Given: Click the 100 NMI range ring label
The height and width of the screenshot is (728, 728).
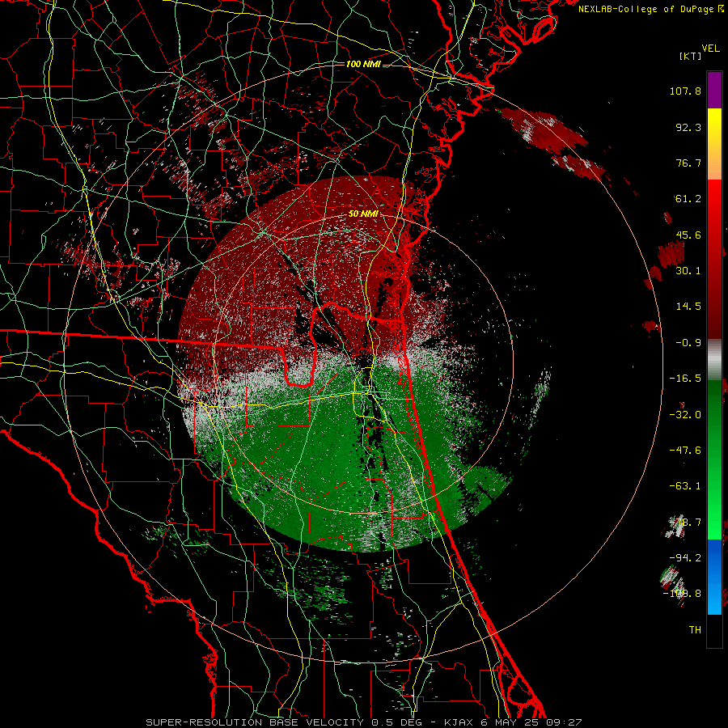Looking at the screenshot, I should click(363, 64).
